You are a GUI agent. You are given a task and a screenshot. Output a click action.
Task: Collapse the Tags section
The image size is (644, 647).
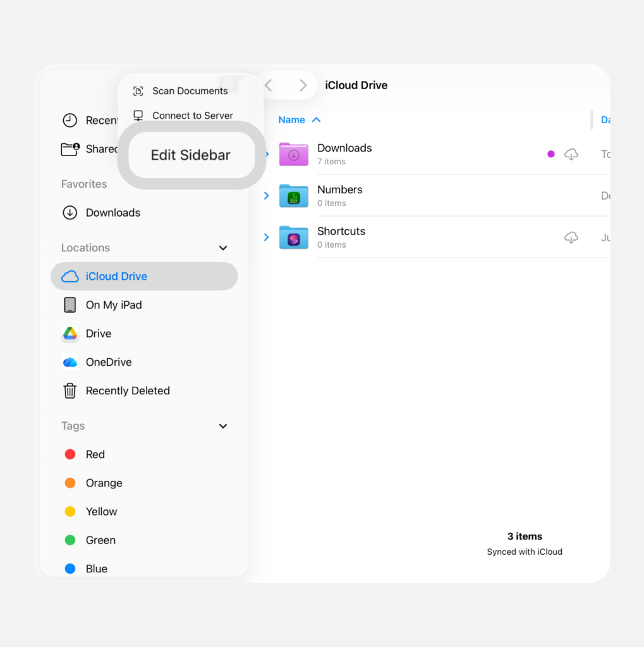click(222, 426)
